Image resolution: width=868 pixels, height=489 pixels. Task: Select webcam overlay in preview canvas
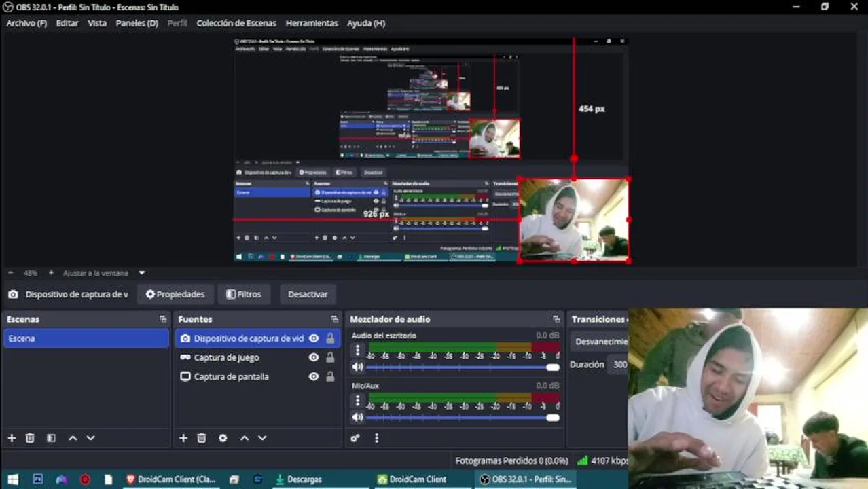(574, 219)
